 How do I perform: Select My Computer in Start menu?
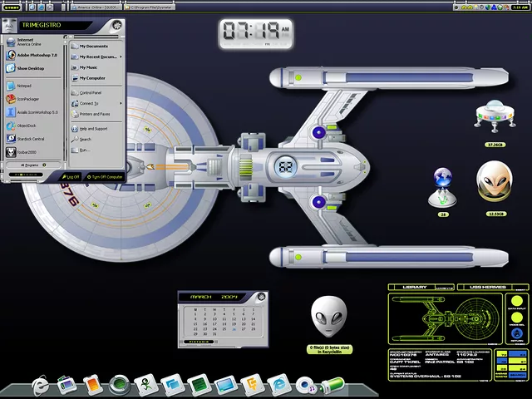tap(91, 78)
